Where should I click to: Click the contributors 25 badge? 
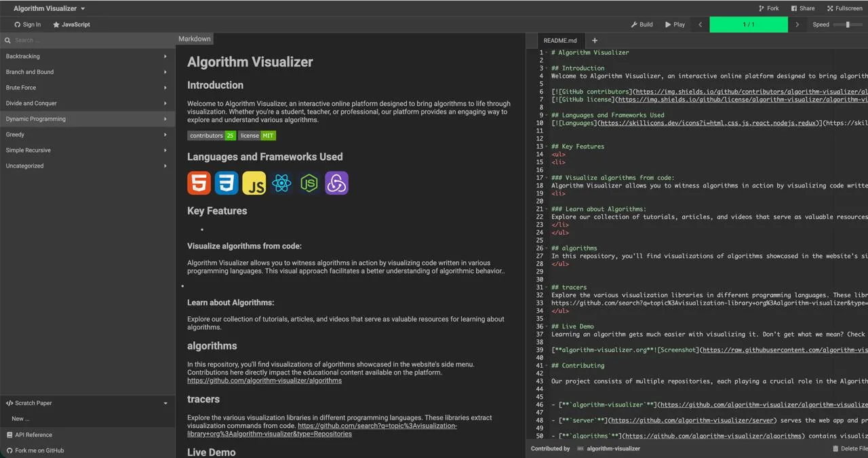coord(212,136)
